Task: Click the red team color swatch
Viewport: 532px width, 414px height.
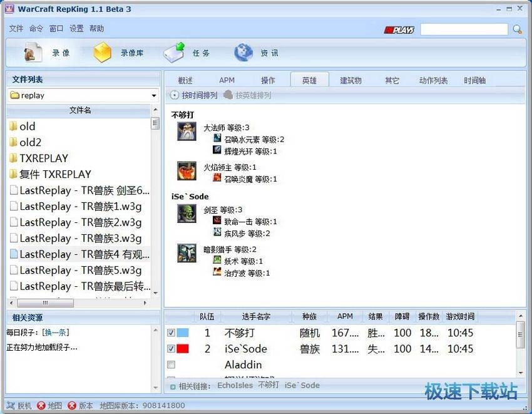Action: point(183,349)
